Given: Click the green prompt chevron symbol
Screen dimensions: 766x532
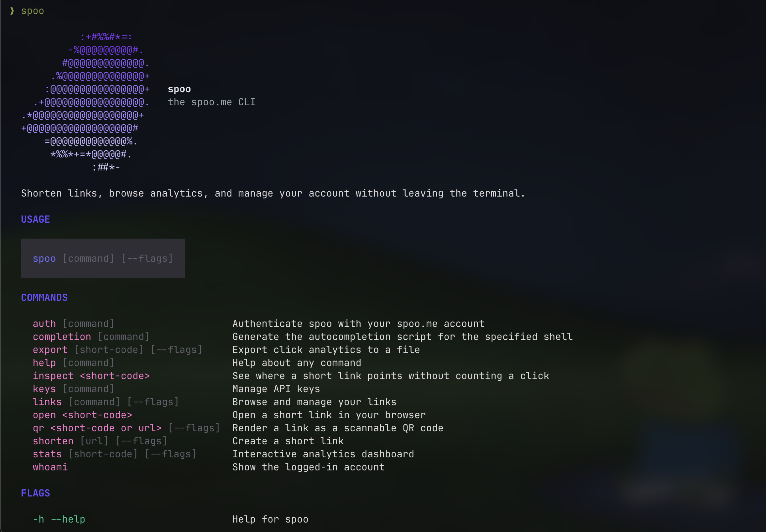Looking at the screenshot, I should 12,11.
